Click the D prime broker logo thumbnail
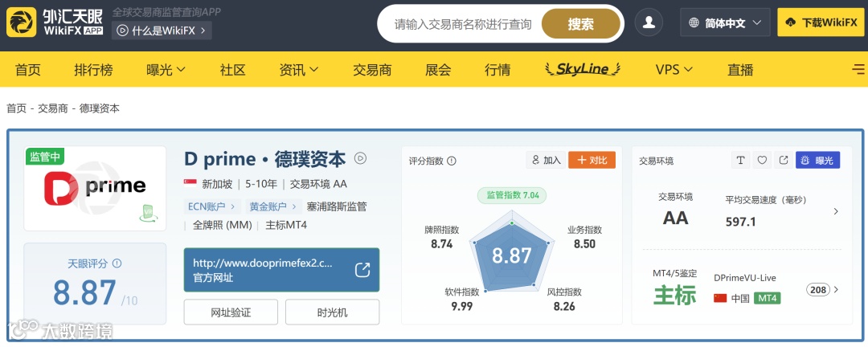This screenshot has height=347, width=868. tap(95, 188)
